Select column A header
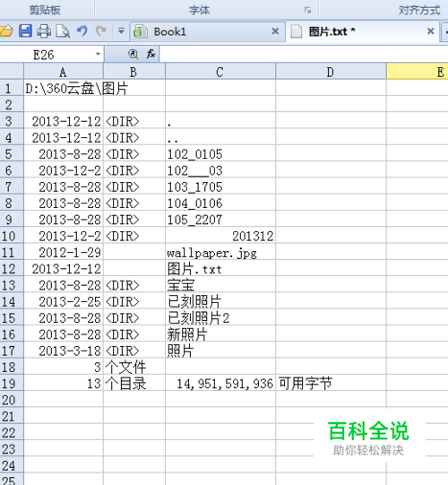This screenshot has width=448, height=485. 64,72
